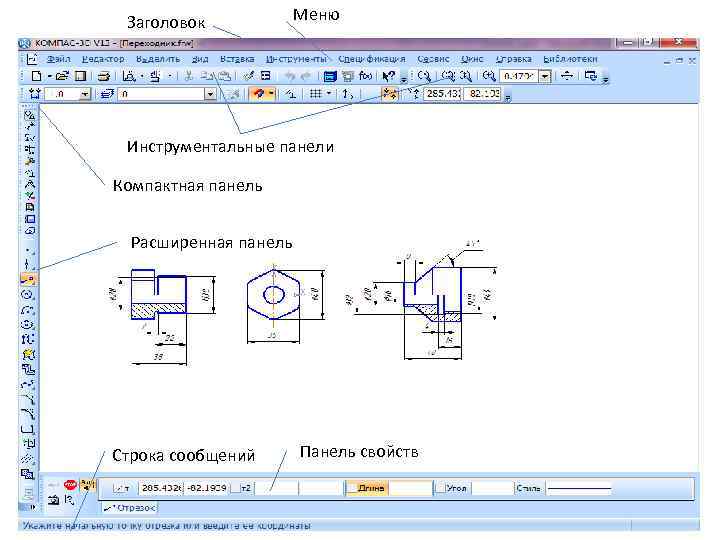Open the print preview icon

tap(129, 76)
